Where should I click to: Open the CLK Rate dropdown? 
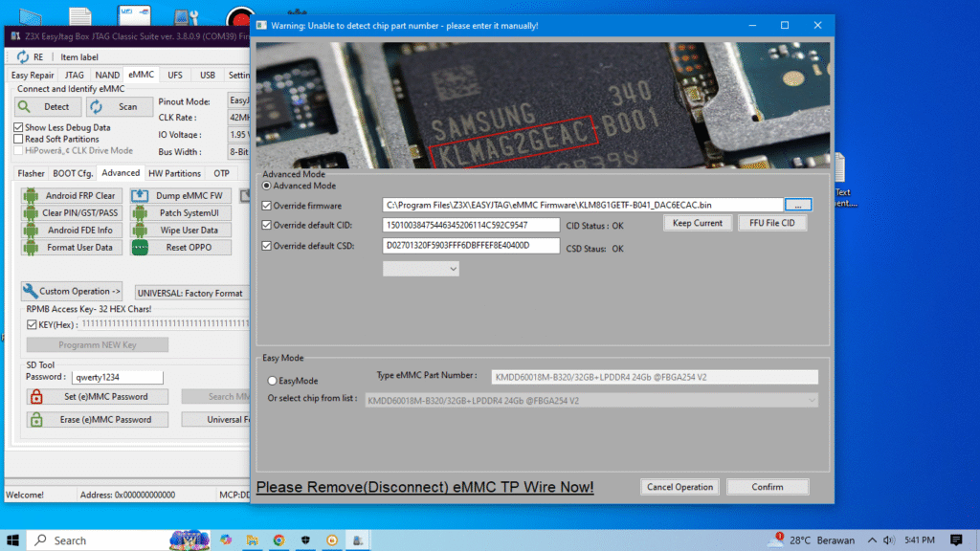pyautogui.click(x=238, y=118)
